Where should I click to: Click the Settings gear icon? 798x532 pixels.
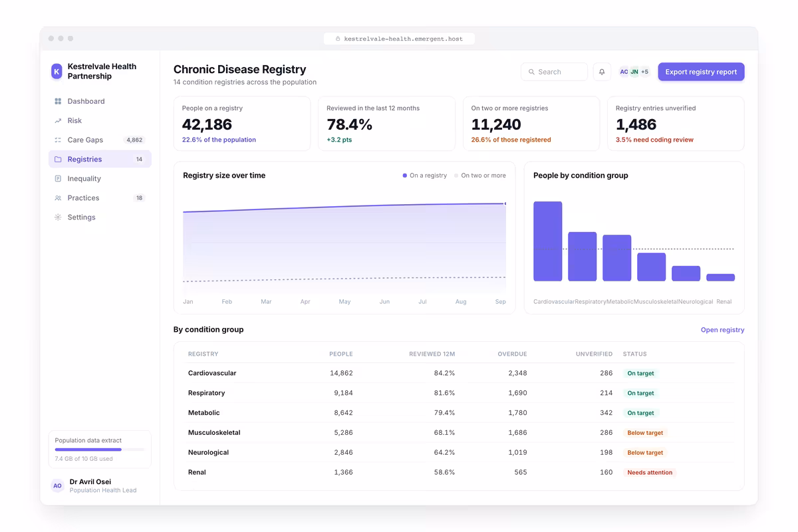(58, 217)
